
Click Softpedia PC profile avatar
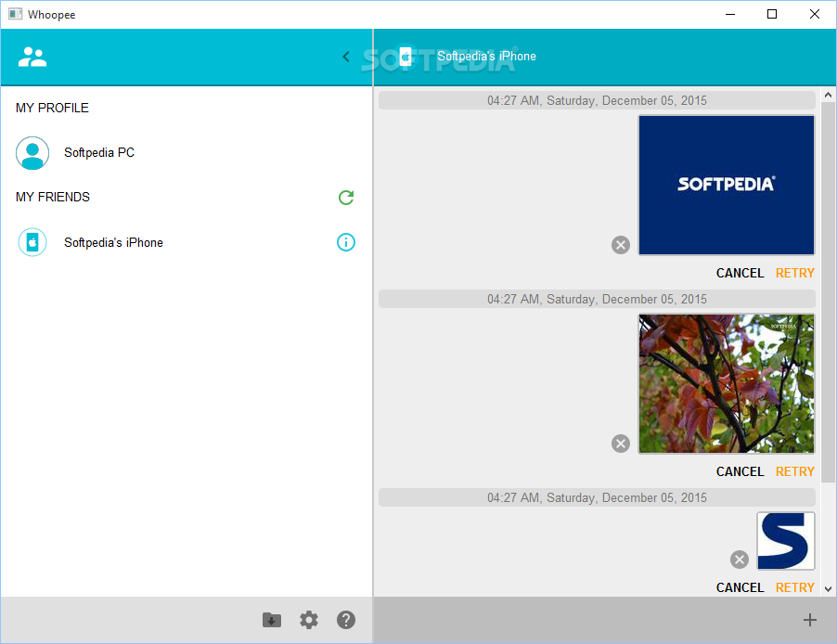(32, 153)
